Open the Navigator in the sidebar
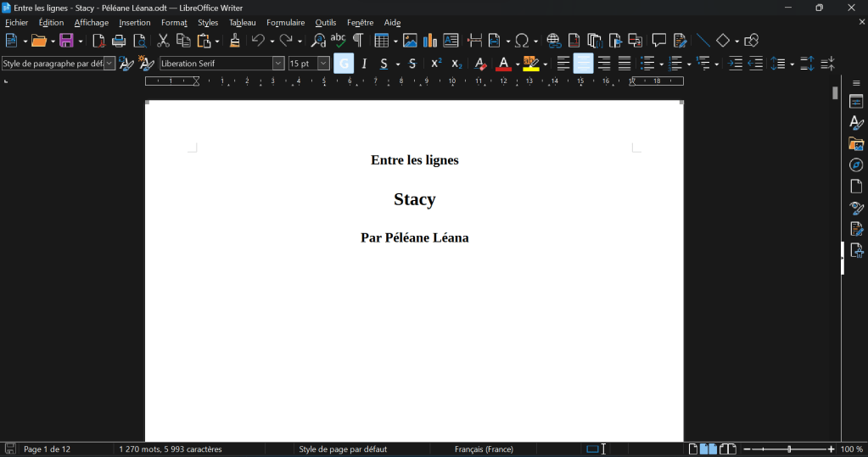This screenshot has width=868, height=457. point(856,165)
